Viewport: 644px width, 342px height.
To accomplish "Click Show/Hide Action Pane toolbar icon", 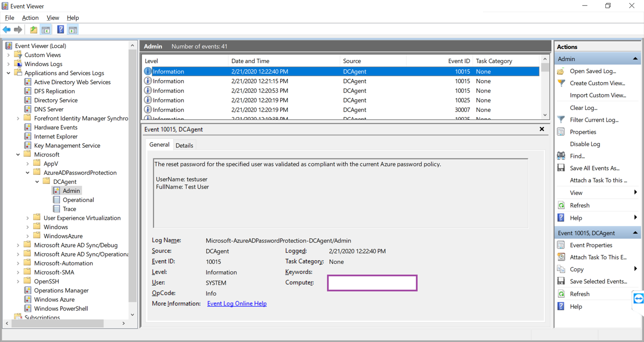I will pos(73,30).
